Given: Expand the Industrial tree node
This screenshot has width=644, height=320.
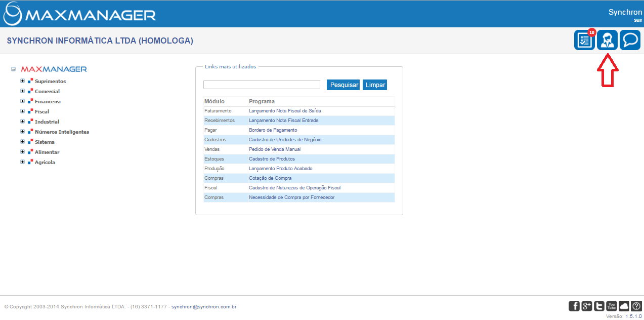Looking at the screenshot, I should click(22, 122).
